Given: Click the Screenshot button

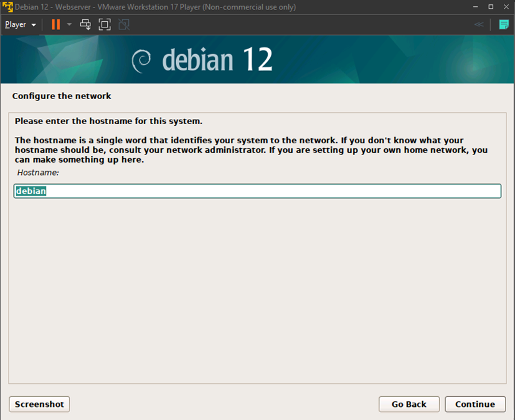Looking at the screenshot, I should pyautogui.click(x=39, y=404).
